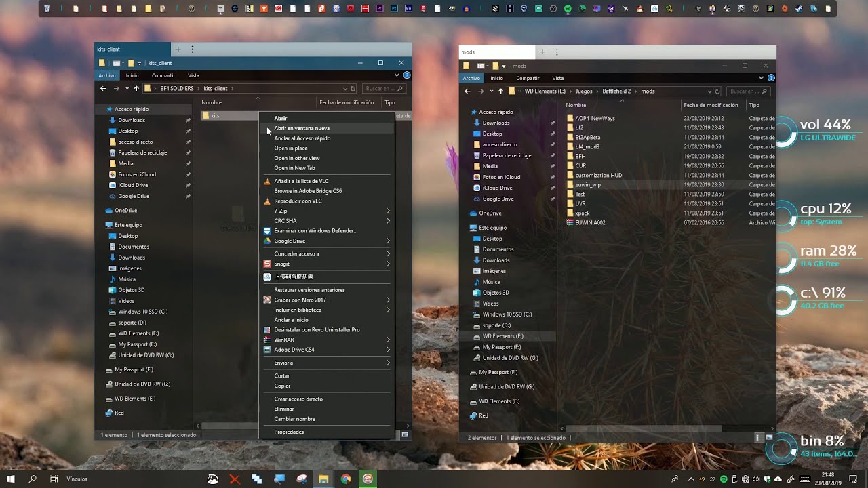The image size is (868, 488).
Task: Click the taskbar search magnifier icon
Action: pyautogui.click(x=33, y=479)
